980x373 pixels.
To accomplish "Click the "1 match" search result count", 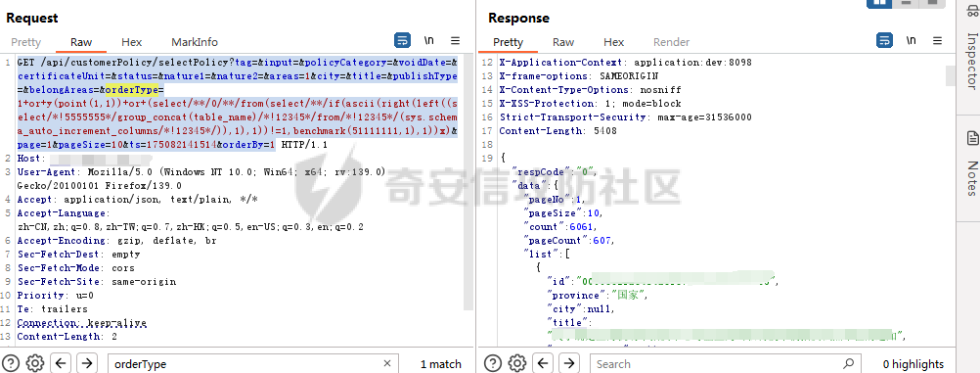I will coord(441,363).
